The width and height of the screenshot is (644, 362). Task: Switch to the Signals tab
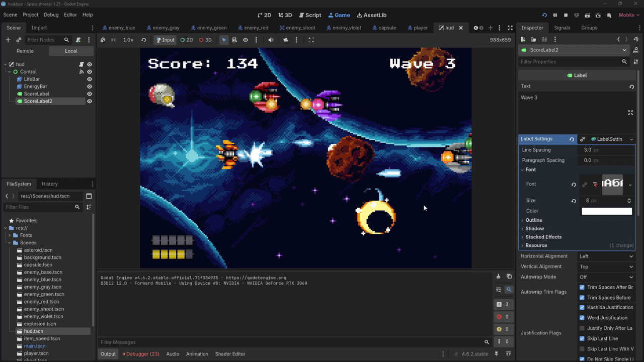point(562,28)
